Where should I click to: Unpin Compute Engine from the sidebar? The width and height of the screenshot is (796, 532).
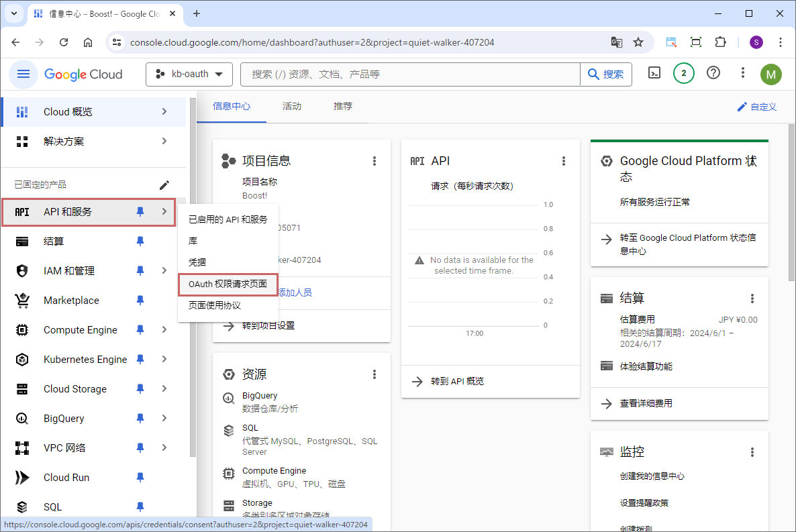pos(140,330)
